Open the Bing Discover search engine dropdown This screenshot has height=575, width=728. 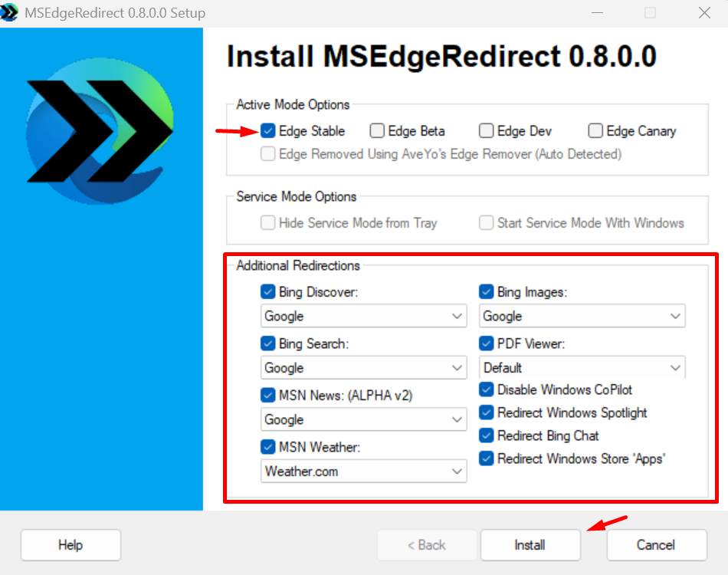pyautogui.click(x=363, y=316)
